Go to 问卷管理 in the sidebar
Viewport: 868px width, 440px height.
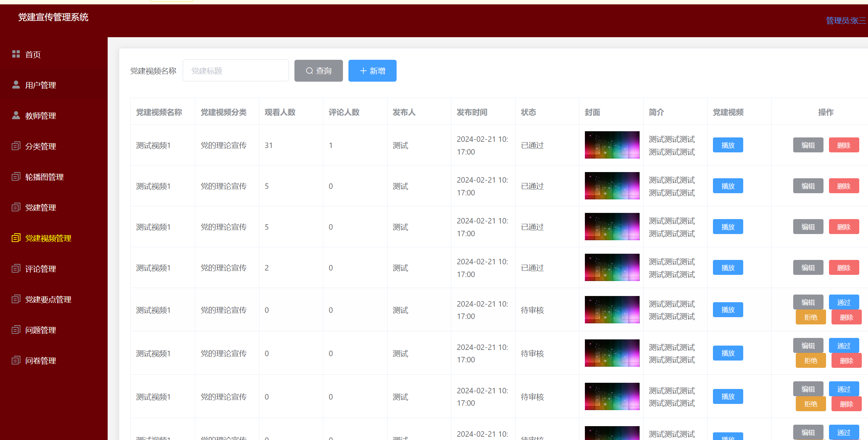tap(40, 361)
